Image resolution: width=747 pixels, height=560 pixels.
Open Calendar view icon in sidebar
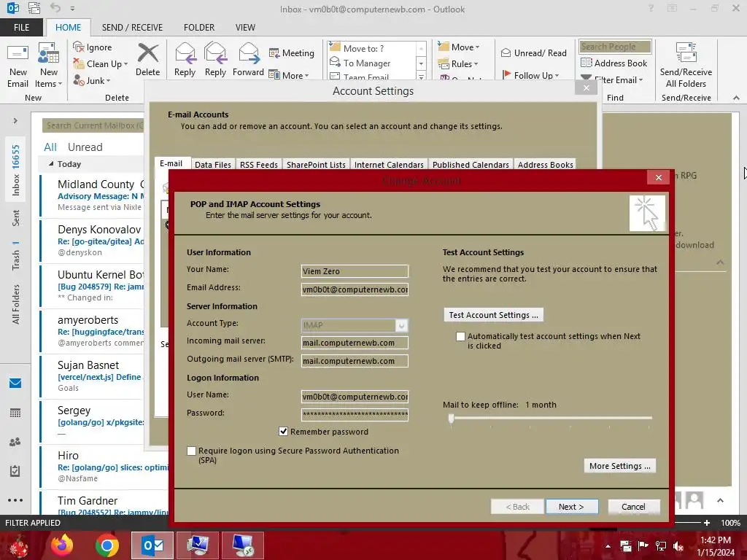15,413
